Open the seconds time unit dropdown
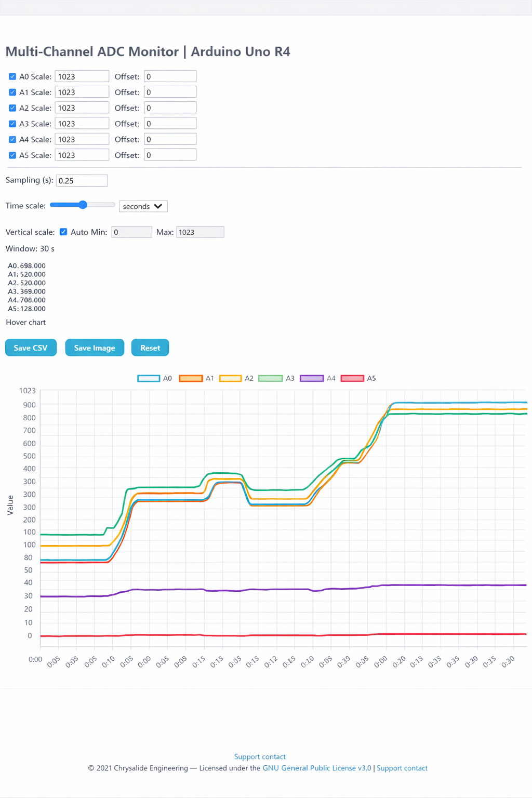Viewport: 532px width, 798px height. pos(143,206)
